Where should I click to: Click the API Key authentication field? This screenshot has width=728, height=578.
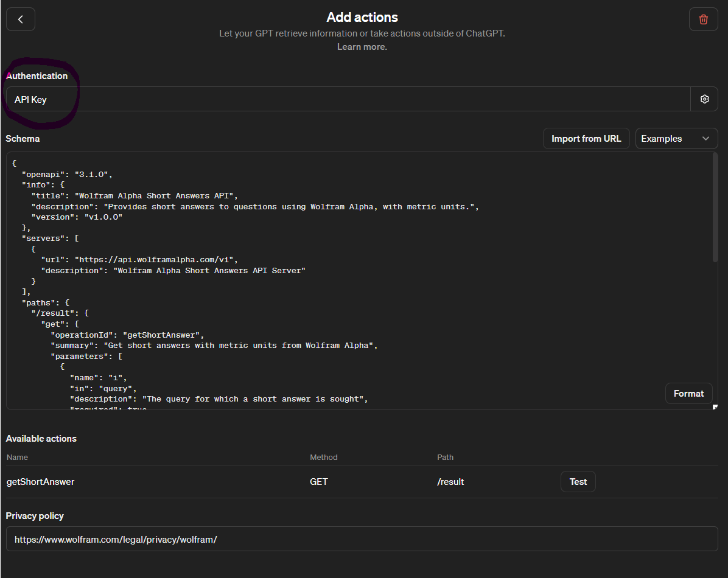tap(348, 99)
